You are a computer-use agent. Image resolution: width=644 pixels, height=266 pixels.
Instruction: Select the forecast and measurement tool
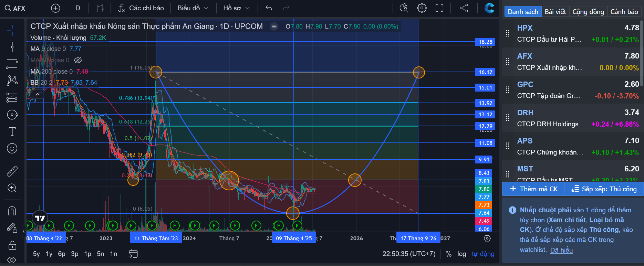[x=12, y=98]
